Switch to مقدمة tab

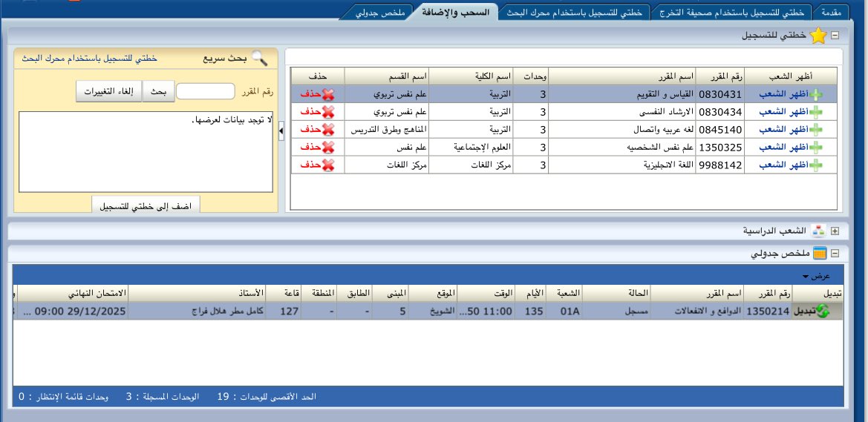(831, 12)
